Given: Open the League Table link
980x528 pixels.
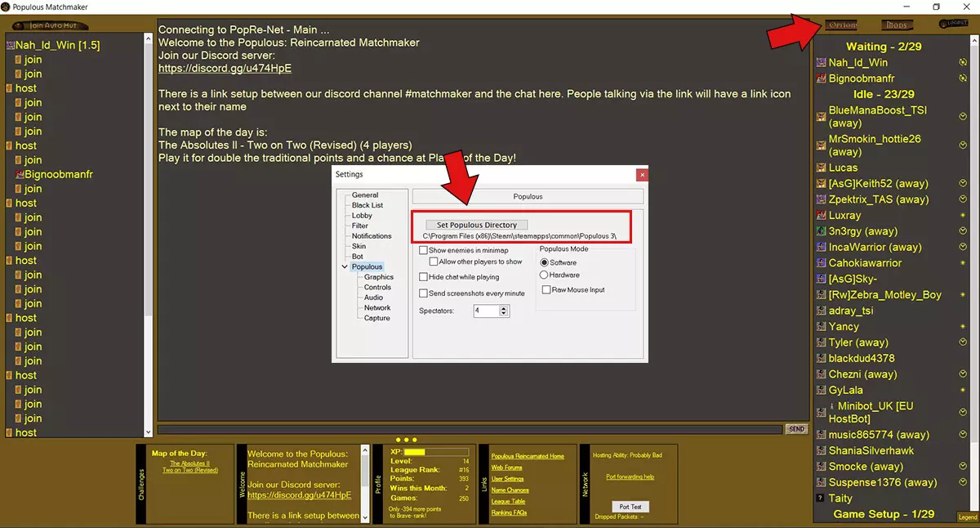Looking at the screenshot, I should pos(508,501).
